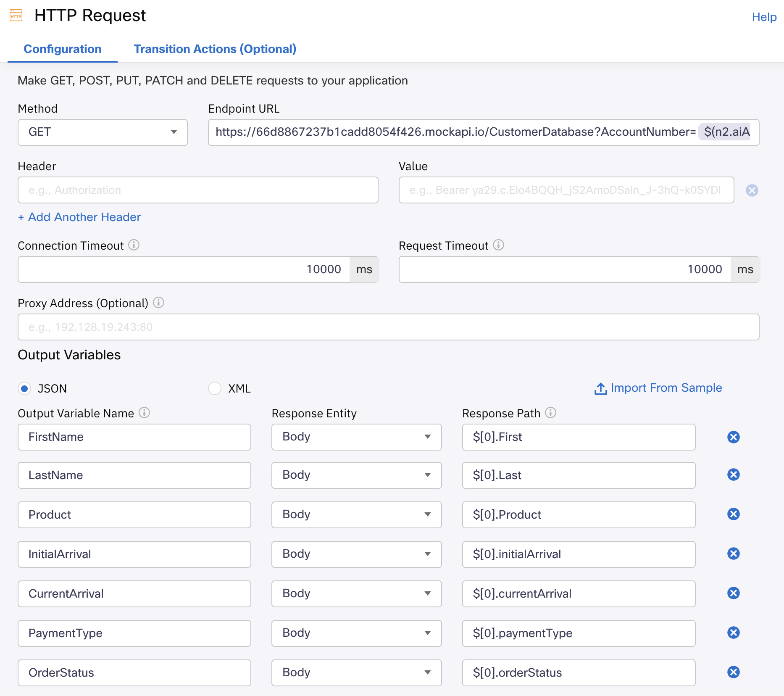Delete the FirstName output variable row
This screenshot has width=784, height=696.
pyautogui.click(x=734, y=437)
